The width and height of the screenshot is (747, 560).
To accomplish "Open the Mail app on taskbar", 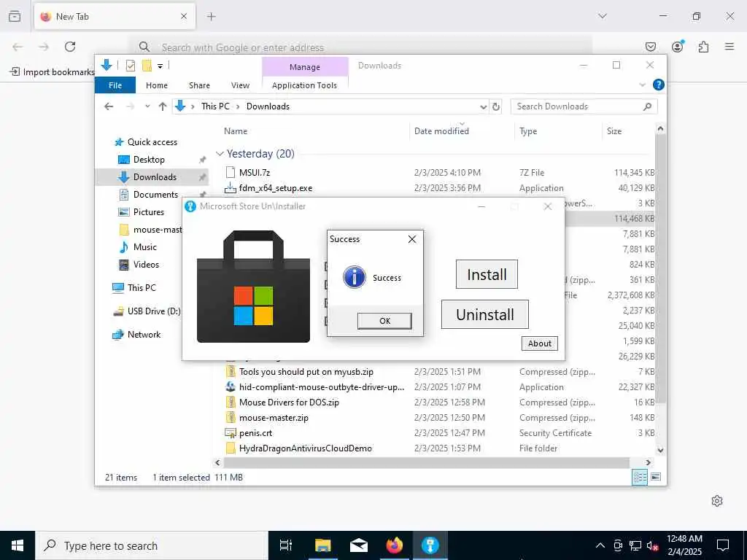I will tap(359, 545).
